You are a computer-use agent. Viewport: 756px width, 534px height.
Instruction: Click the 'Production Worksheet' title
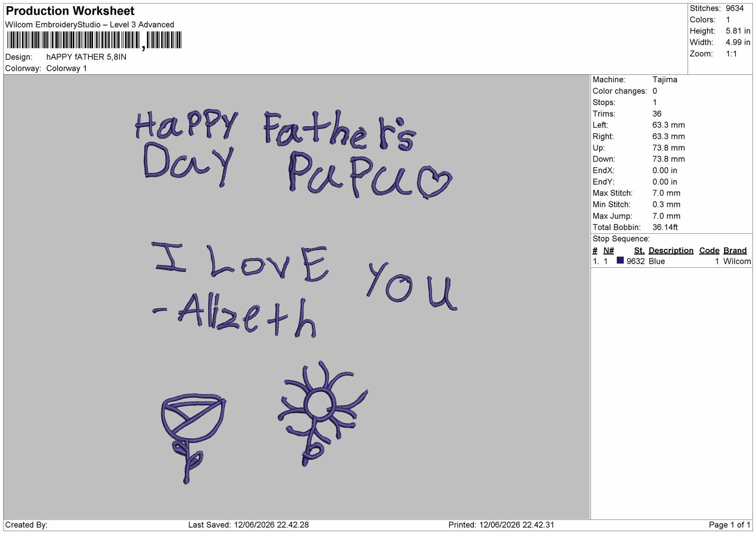click(70, 11)
